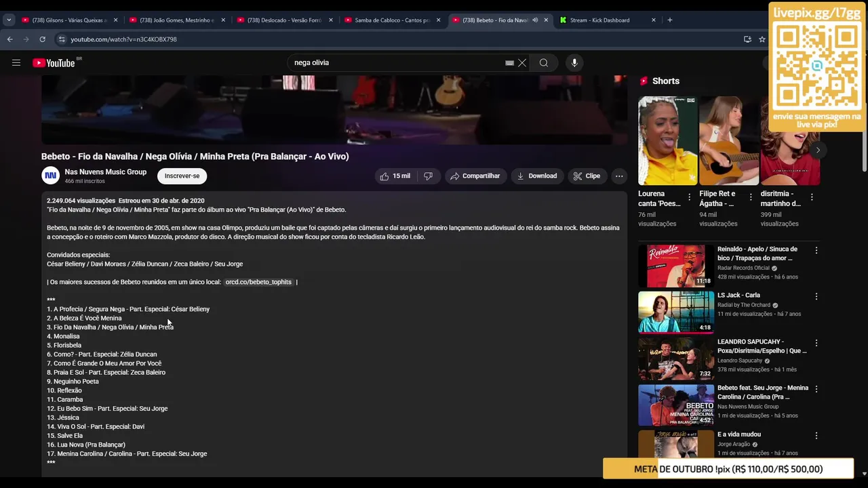Screen dimensions: 868x488
Task: Open Leandro Sapucahy Poxa/Disritmia thumbnail
Action: [676, 359]
